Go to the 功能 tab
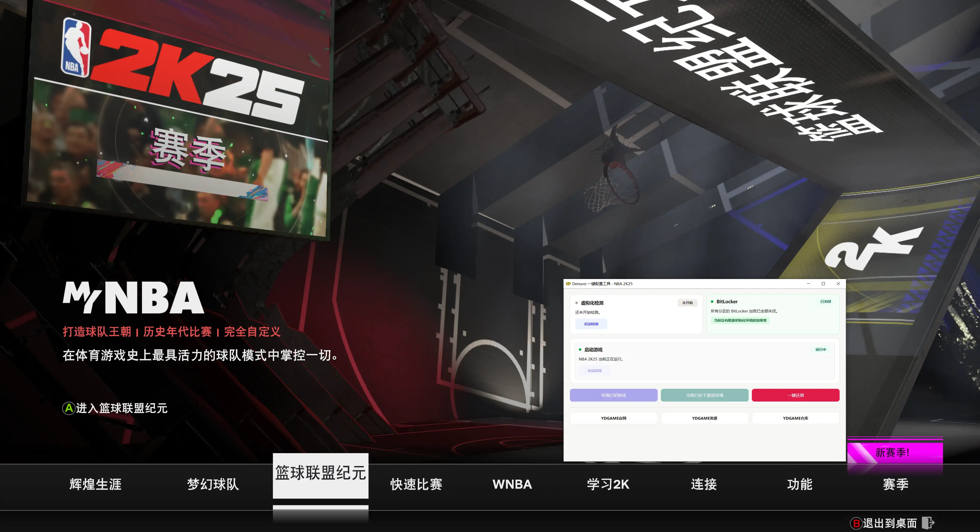This screenshot has height=532, width=980. click(800, 485)
